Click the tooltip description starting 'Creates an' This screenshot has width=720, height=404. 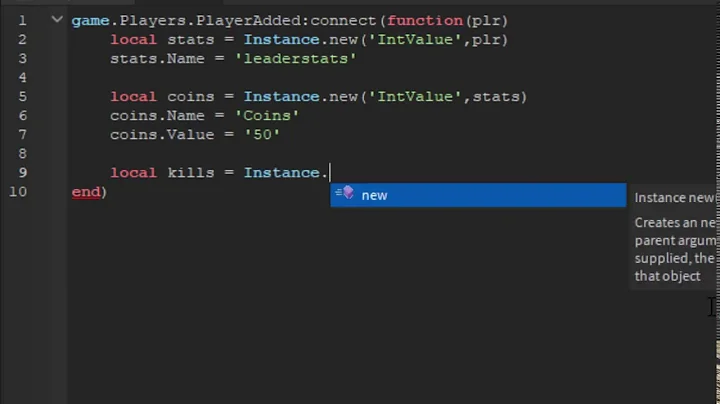pos(674,249)
